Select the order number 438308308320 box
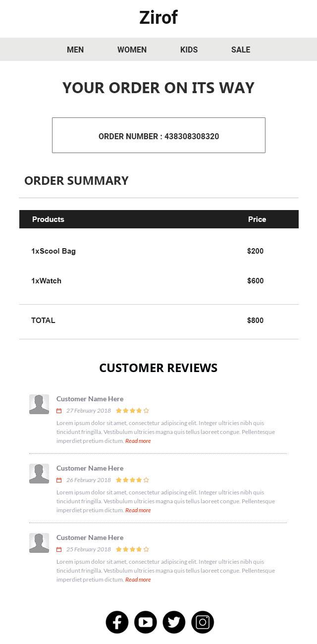The height and width of the screenshot is (644, 317). pos(158,135)
